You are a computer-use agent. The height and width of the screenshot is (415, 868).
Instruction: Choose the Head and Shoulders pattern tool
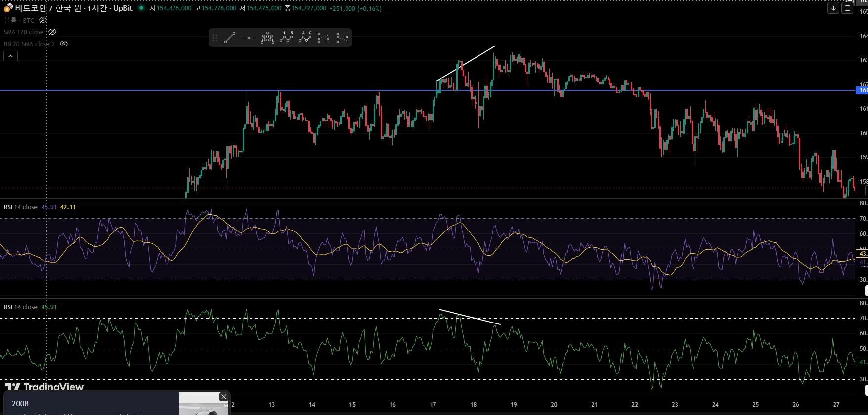tap(267, 38)
